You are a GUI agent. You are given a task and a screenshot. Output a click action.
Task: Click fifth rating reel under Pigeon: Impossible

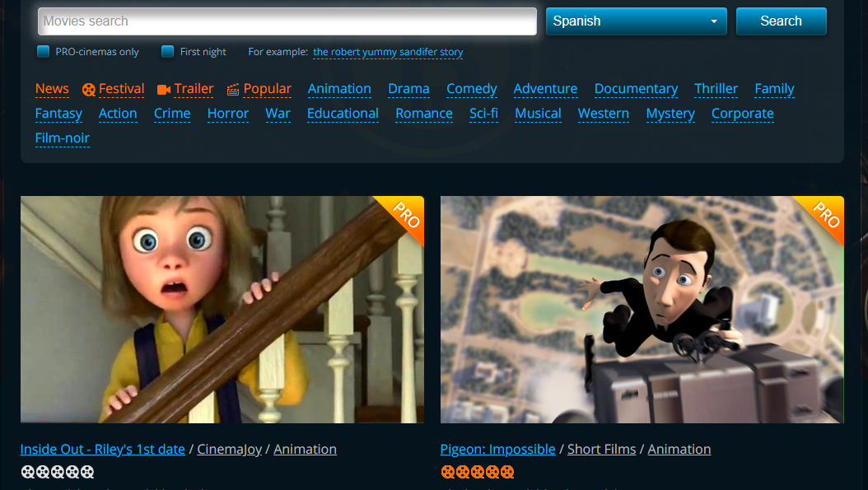[507, 473]
